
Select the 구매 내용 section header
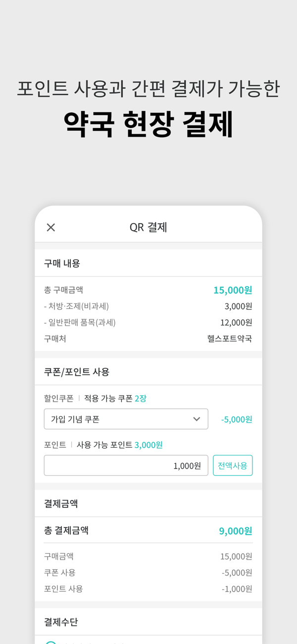(62, 263)
